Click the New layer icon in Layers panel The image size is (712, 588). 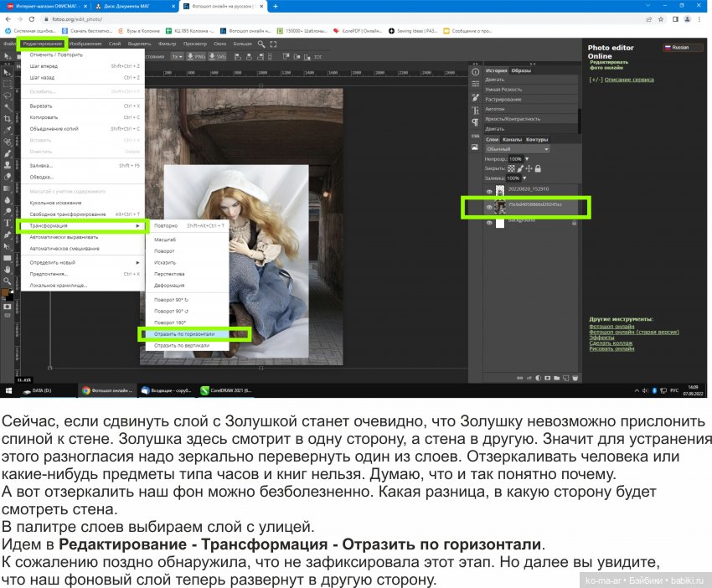[565, 378]
